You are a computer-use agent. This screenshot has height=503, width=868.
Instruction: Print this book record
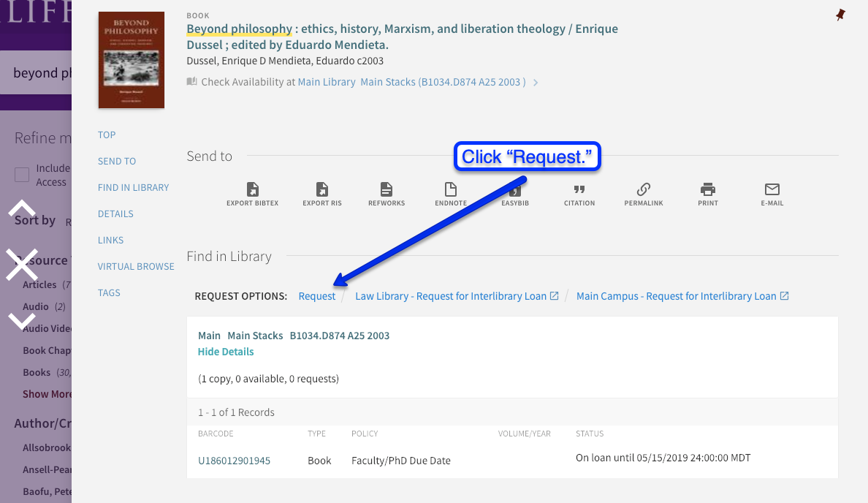pos(708,190)
